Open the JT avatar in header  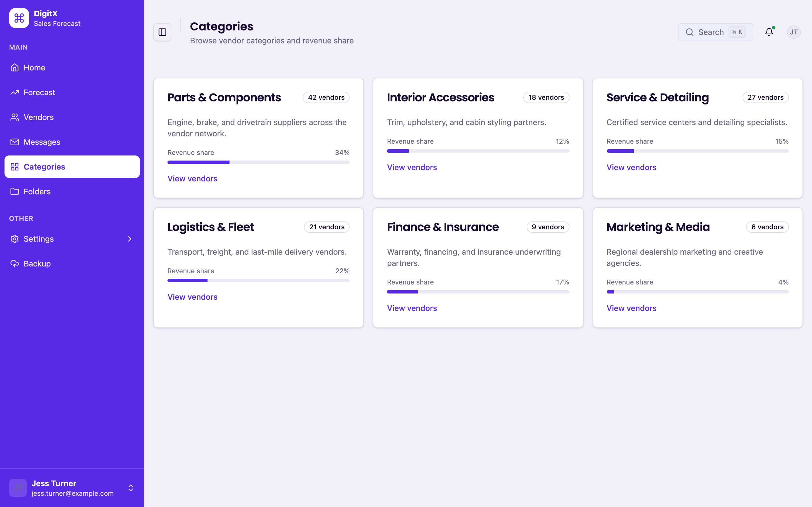tap(794, 32)
